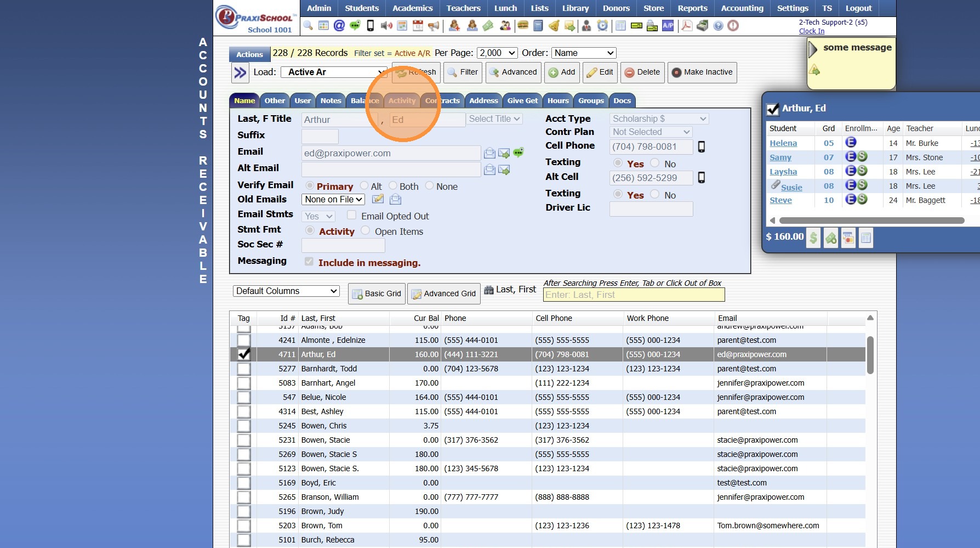Open the Accounting menu
Image resolution: width=980 pixels, height=548 pixels.
coord(742,8)
